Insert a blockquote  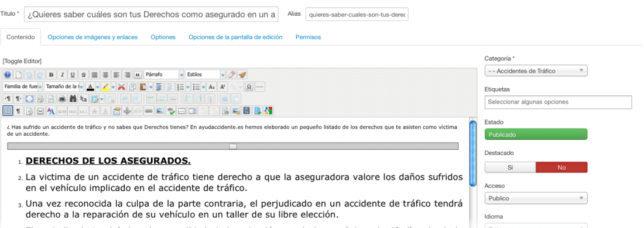point(137,75)
